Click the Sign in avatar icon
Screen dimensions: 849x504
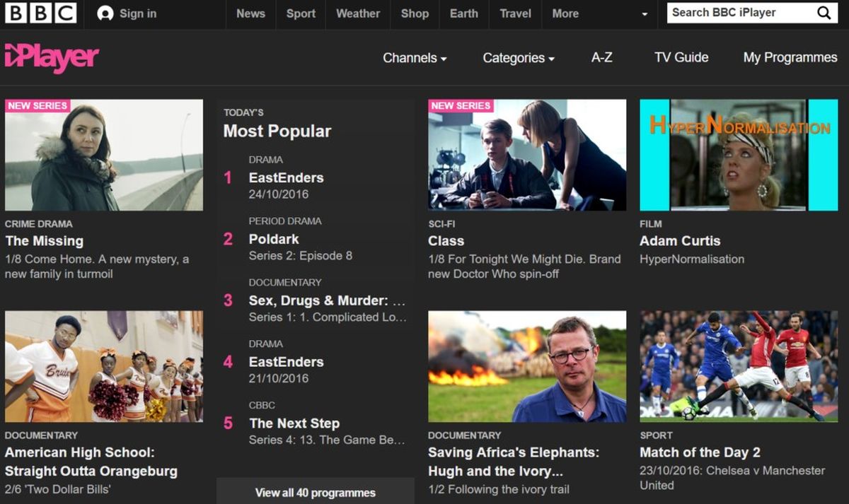[105, 13]
